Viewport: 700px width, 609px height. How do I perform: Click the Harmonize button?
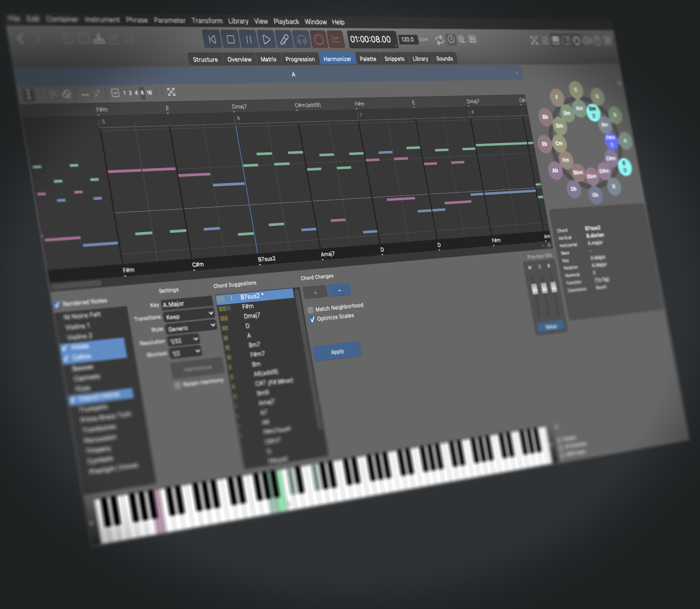197,368
